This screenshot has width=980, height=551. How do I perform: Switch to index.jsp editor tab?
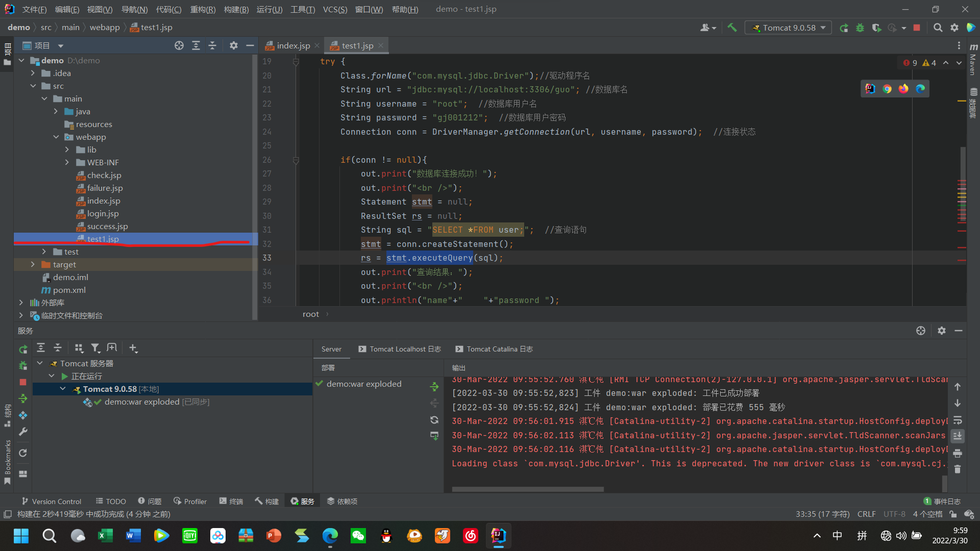(292, 45)
